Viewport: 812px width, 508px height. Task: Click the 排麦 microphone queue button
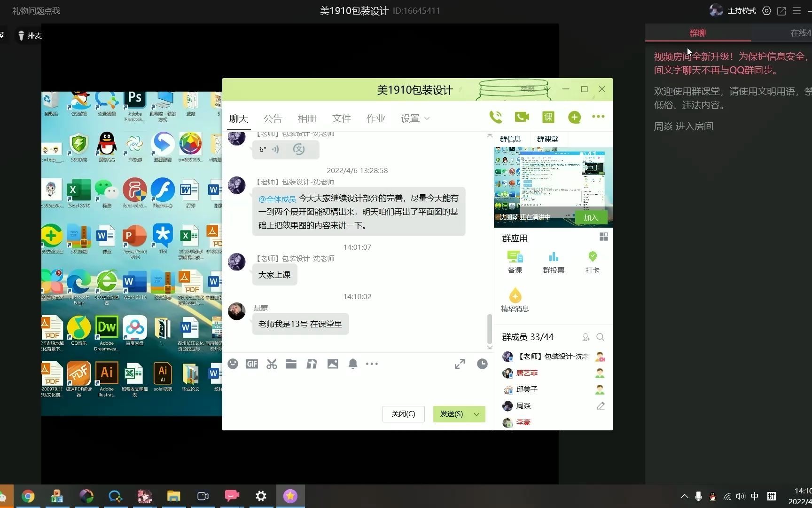tap(30, 36)
